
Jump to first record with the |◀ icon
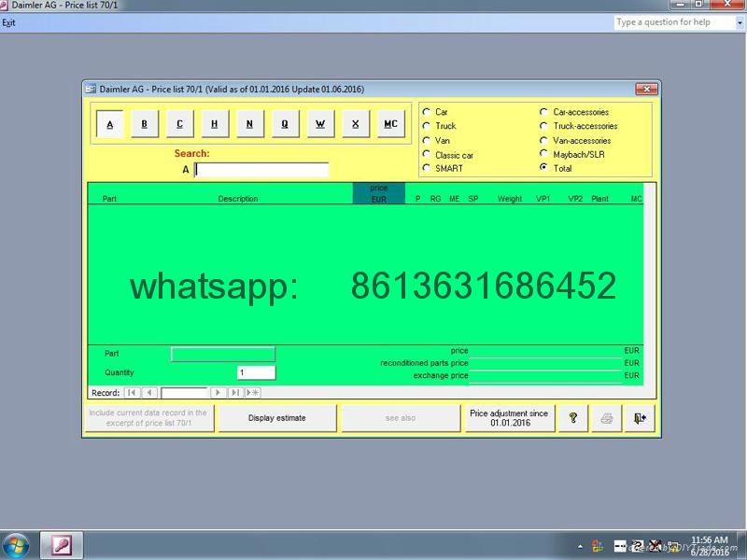click(x=132, y=393)
